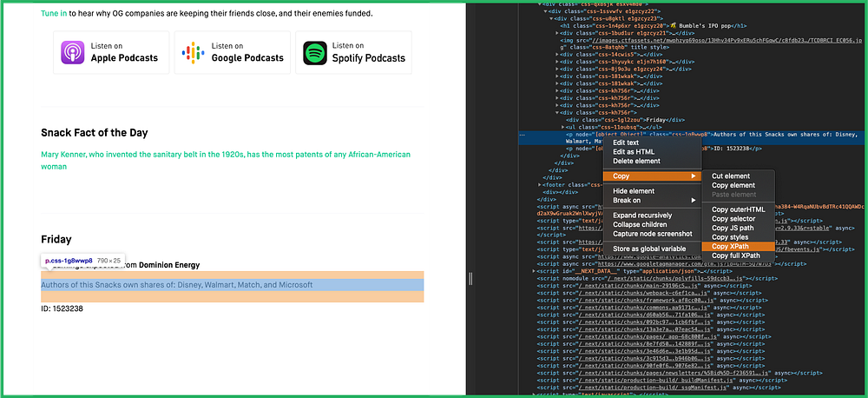Expand the div css-1bud1ur node
Screen dimensions: 868x398
click(556, 33)
